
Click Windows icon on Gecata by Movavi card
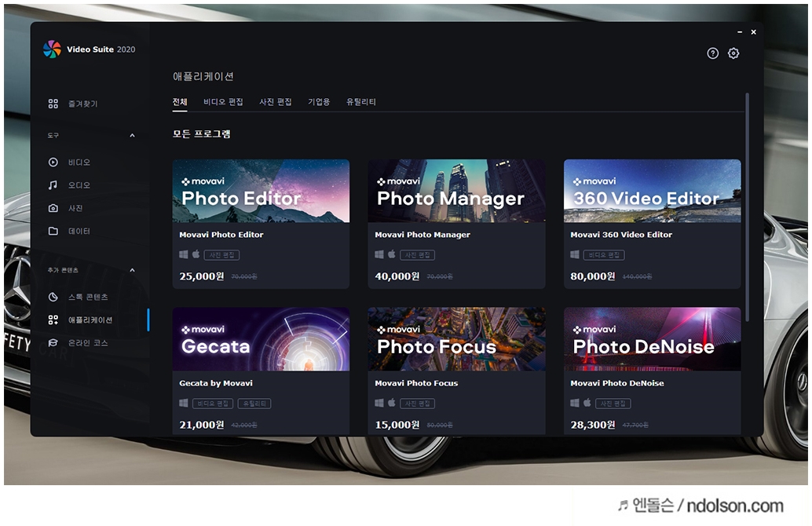184,403
